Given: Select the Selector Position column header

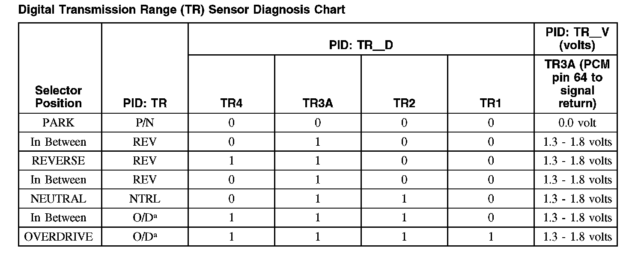Looking at the screenshot, I should pyautogui.click(x=59, y=97).
